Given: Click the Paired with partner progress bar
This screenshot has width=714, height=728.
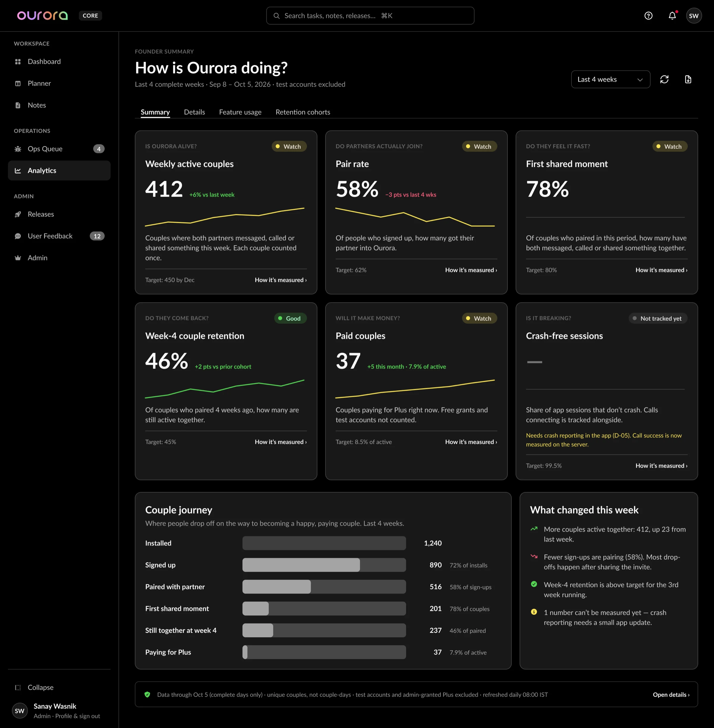Looking at the screenshot, I should click(x=324, y=587).
